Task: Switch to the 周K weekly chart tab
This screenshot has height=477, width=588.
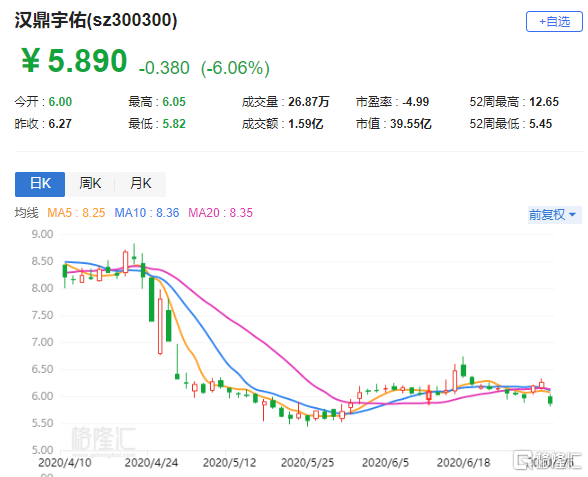Action: (x=90, y=184)
